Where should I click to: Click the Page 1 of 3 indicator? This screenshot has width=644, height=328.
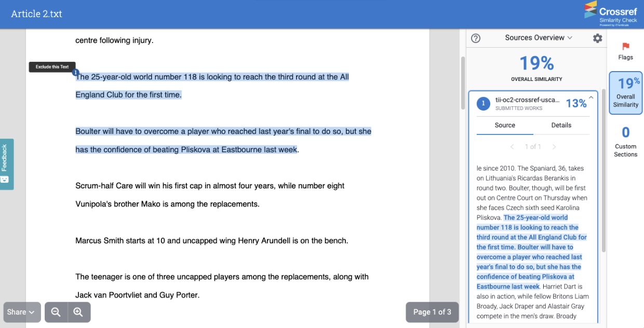432,312
